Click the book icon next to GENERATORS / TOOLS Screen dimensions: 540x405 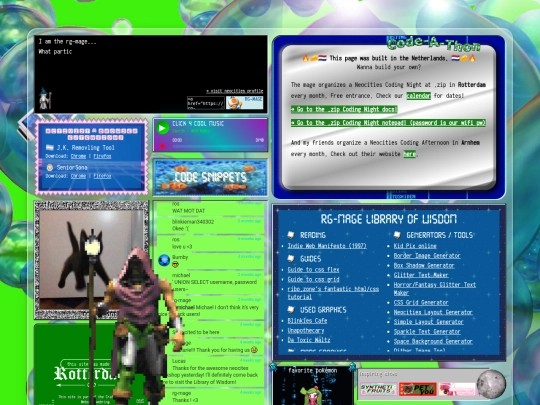pos(397,235)
